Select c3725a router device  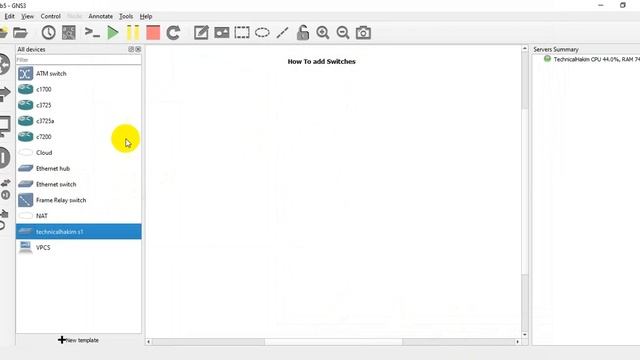point(79,121)
